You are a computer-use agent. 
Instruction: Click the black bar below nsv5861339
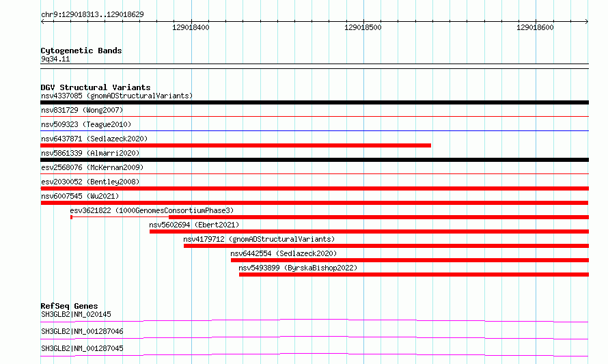point(314,160)
